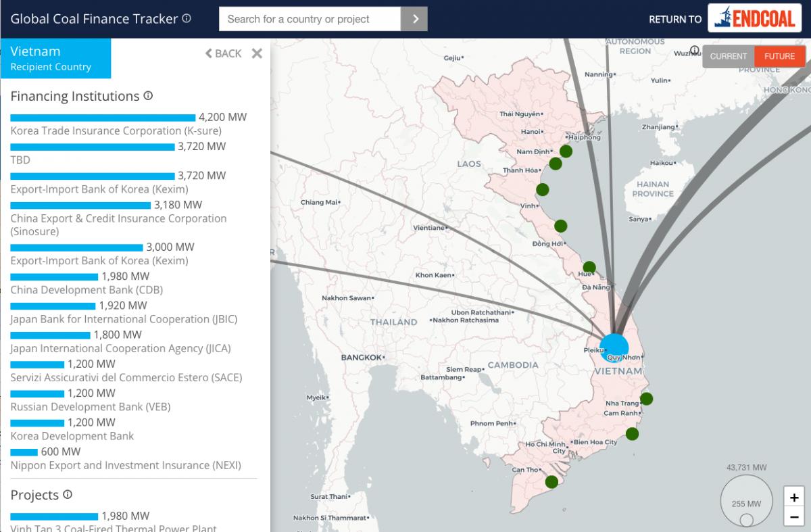Screen dimensions: 811x532
Task: Select the green project marker near Nam Định
Action: 566,151
